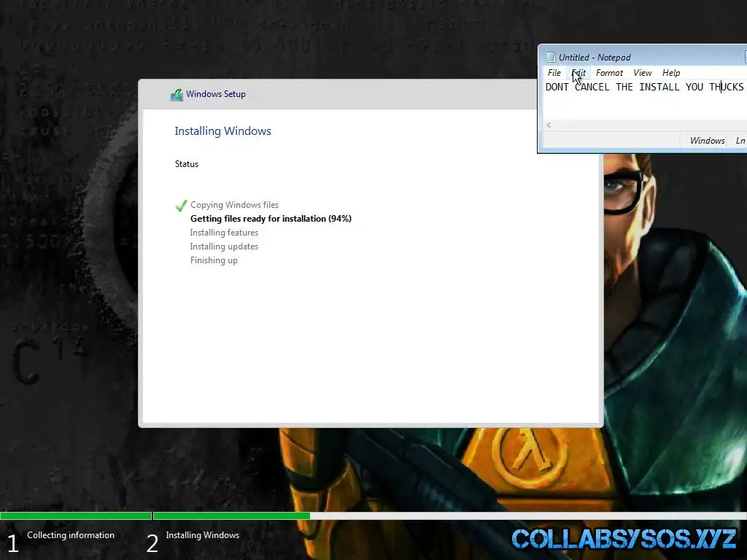The height and width of the screenshot is (560, 747).
Task: Click the text DONT CANCEL THE INSTALL in Notepad
Action: click(x=612, y=87)
